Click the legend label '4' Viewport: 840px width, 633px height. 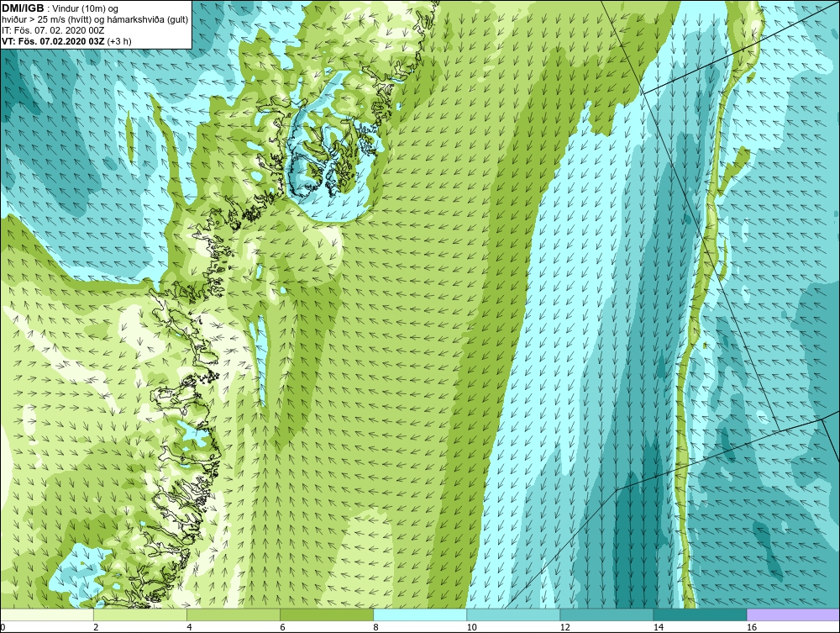point(189,627)
